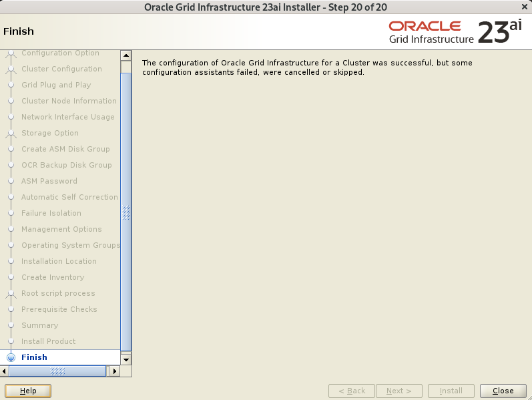This screenshot has height=400, width=532.
Task: Select Automatic Self Correction step
Action: pos(69,197)
